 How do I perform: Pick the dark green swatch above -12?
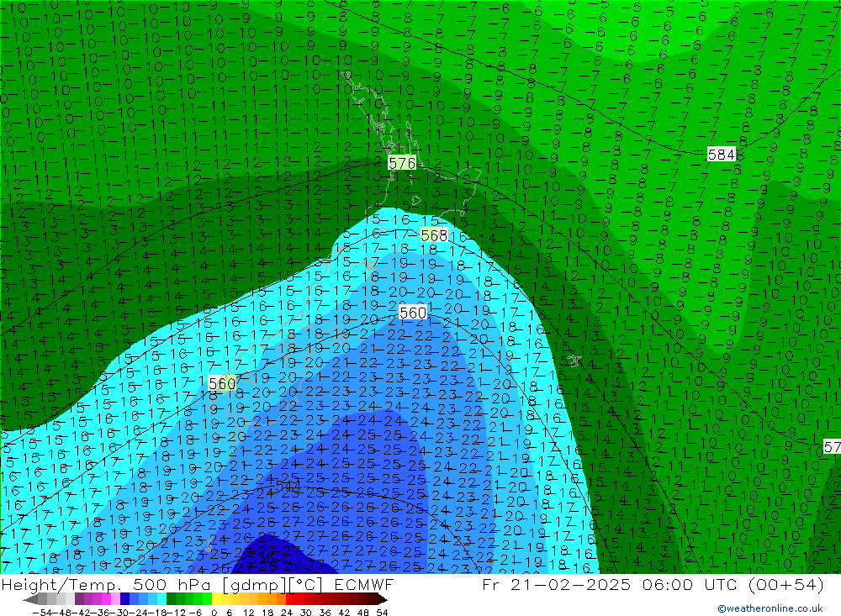click(171, 599)
